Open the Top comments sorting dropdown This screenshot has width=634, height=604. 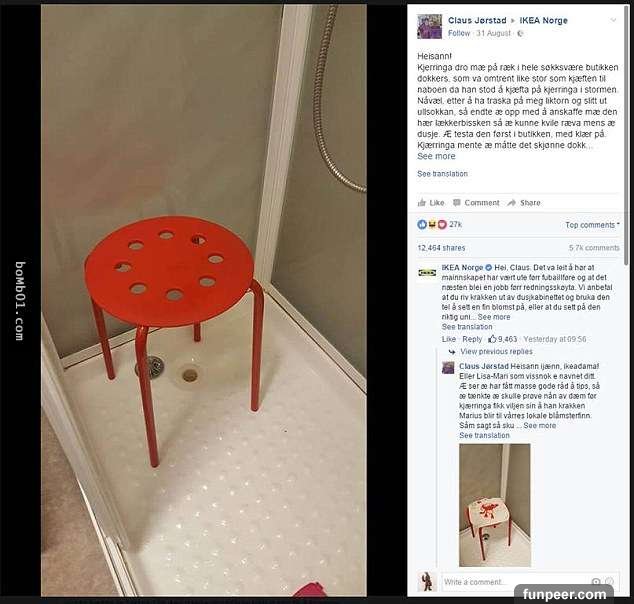tap(592, 225)
